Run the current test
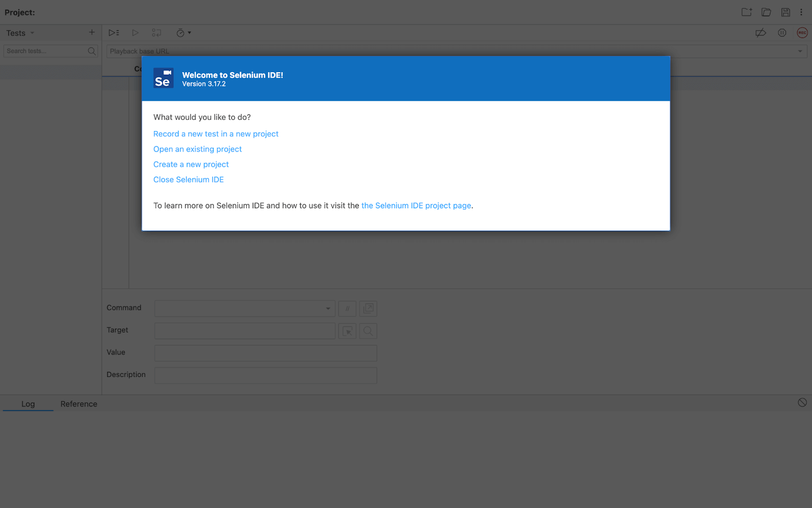Image resolution: width=812 pixels, height=508 pixels. (x=135, y=33)
